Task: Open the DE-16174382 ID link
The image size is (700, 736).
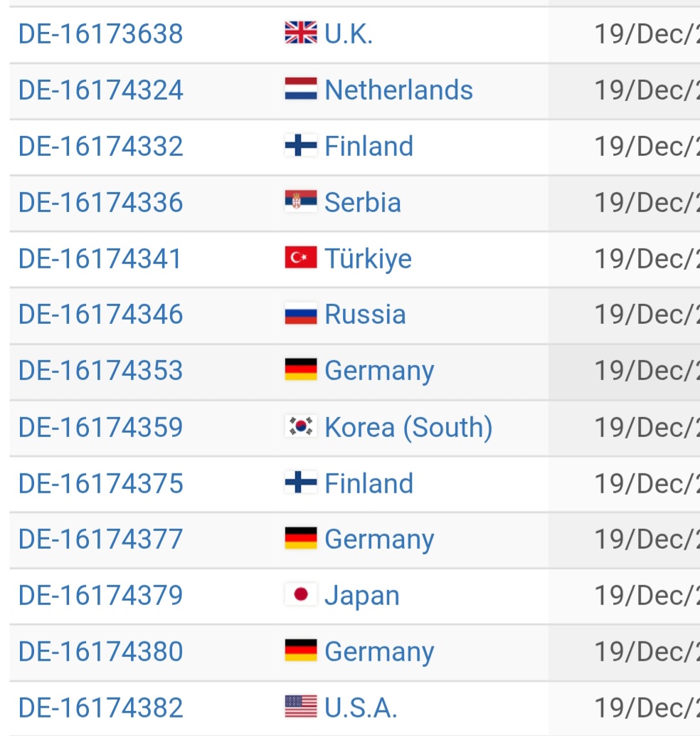Action: coord(100,708)
